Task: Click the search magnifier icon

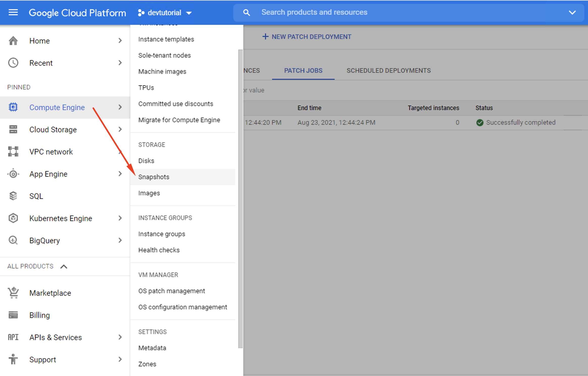Action: tap(247, 12)
